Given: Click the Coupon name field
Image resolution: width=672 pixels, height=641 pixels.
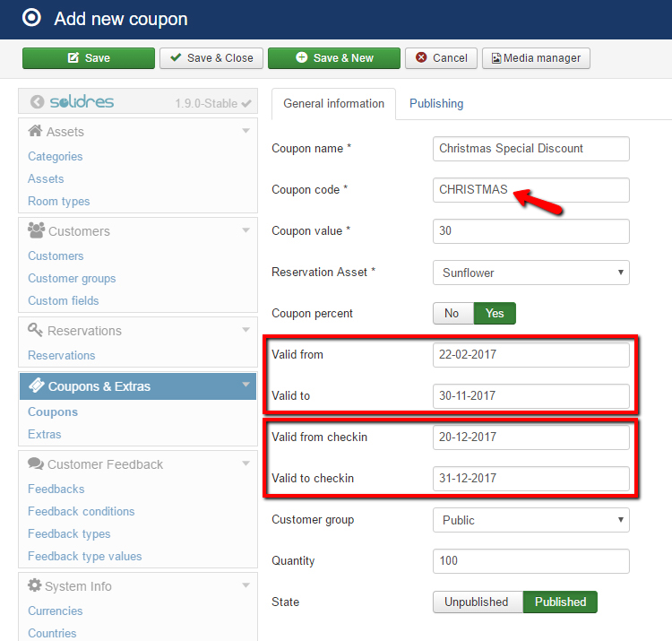Looking at the screenshot, I should tap(531, 149).
